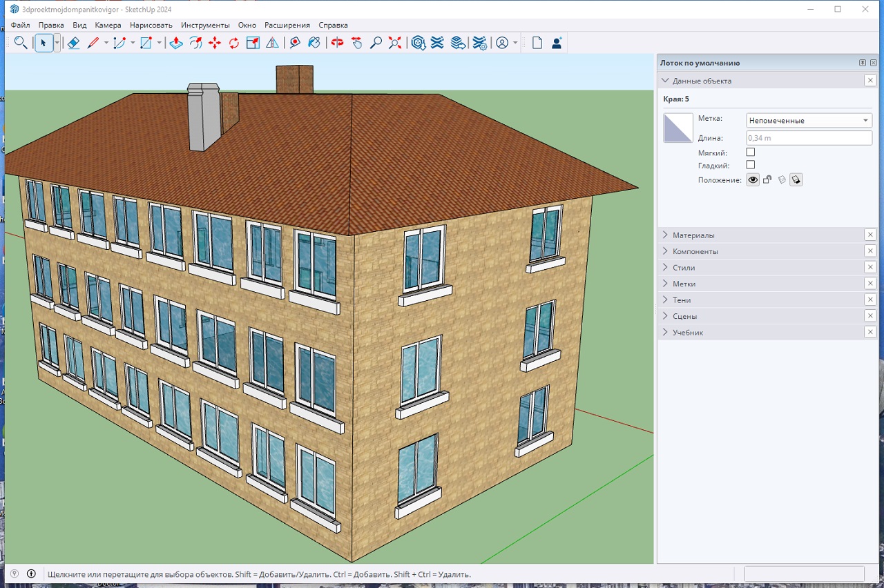
Task: Close the Данные объекта panel
Action: tap(870, 81)
